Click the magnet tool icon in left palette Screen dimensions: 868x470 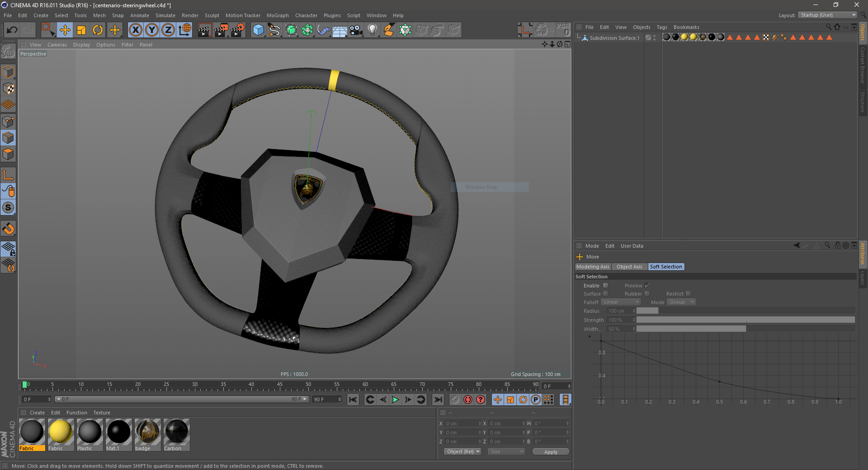(8, 229)
